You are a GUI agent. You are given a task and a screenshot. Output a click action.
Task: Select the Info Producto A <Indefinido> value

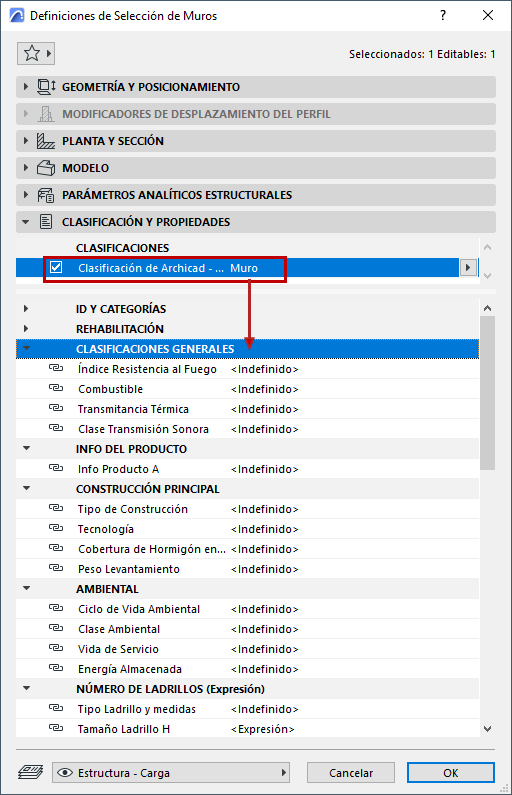[x=265, y=469]
